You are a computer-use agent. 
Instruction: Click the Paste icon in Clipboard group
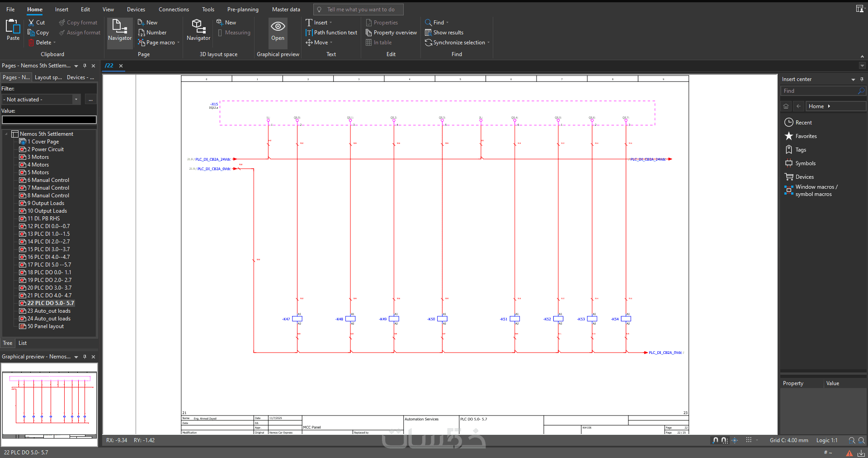click(x=13, y=27)
